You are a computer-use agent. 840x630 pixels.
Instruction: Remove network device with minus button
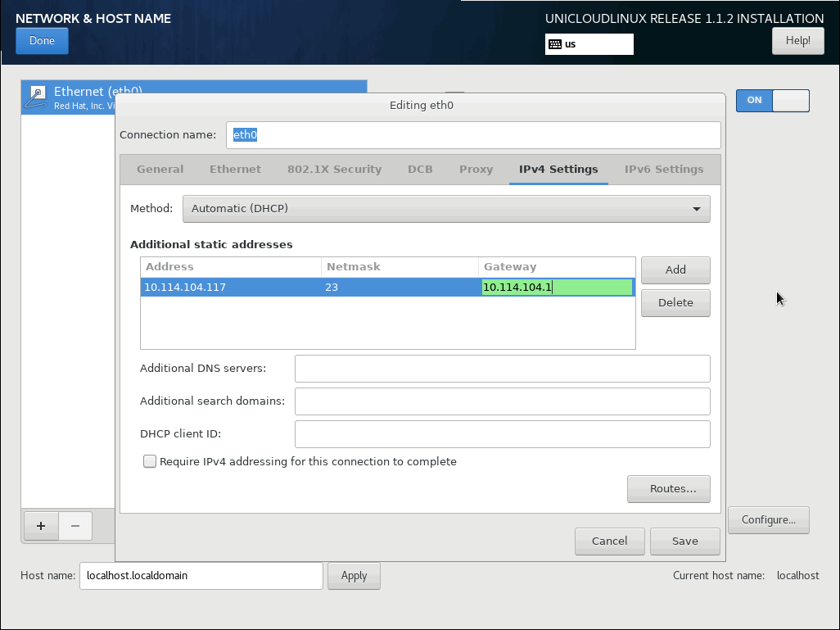point(75,526)
